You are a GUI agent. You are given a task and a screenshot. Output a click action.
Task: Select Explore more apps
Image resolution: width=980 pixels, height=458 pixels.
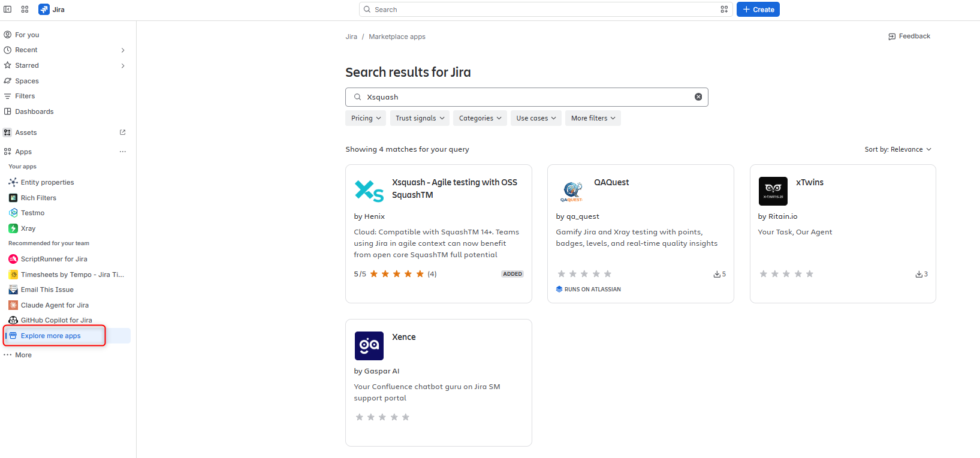pyautogui.click(x=67, y=336)
